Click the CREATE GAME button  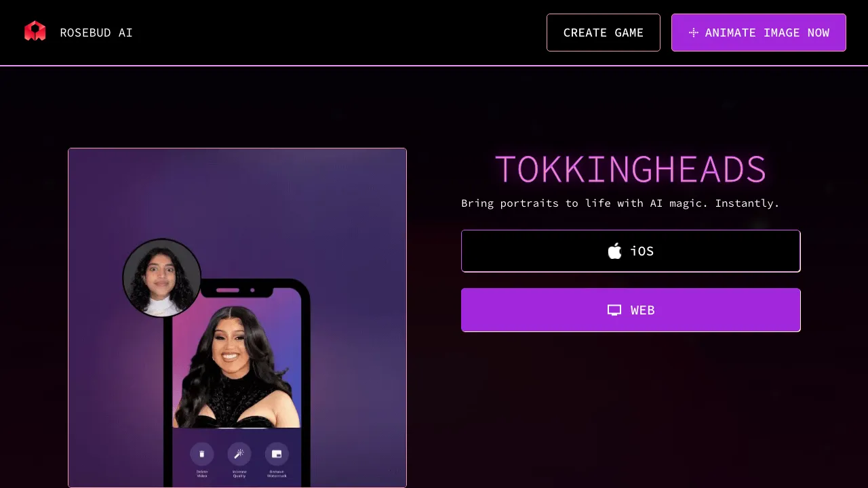tap(604, 33)
